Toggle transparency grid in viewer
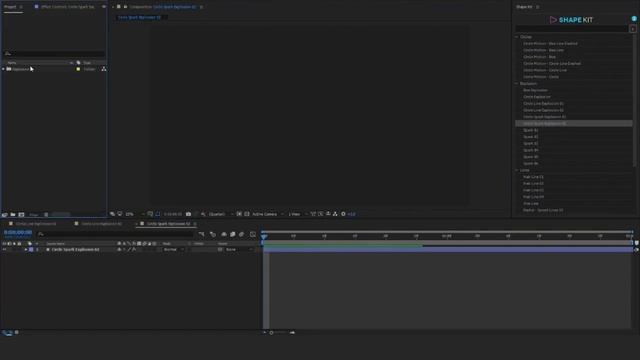The width and height of the screenshot is (640, 360). point(247,214)
